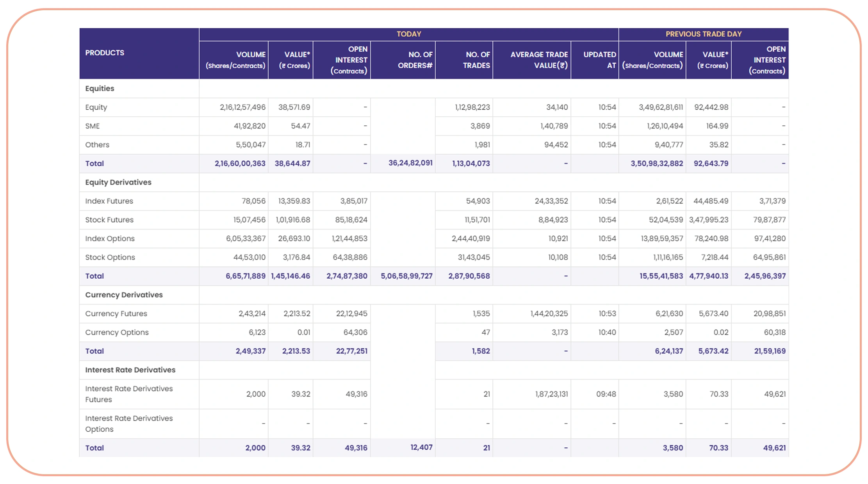Open the Equities Total row
The image size is (868, 484).
pyautogui.click(x=94, y=163)
